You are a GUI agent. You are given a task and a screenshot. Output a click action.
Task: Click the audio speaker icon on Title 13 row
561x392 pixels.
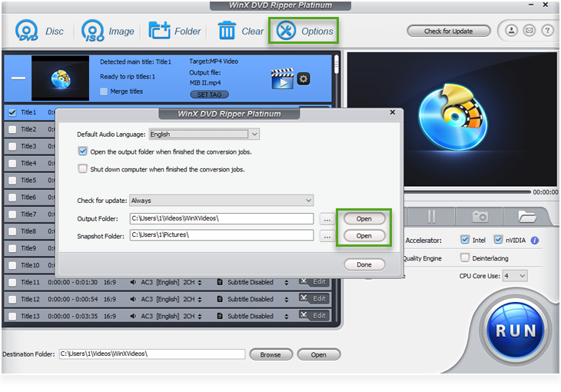(x=133, y=316)
